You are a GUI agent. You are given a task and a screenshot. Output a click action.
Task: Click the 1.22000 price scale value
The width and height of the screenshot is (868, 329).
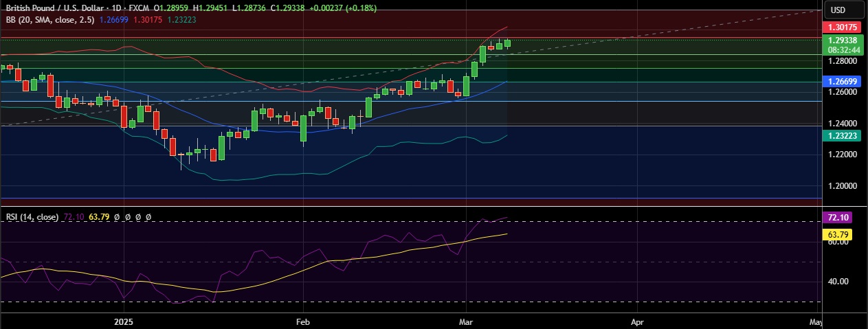842,154
